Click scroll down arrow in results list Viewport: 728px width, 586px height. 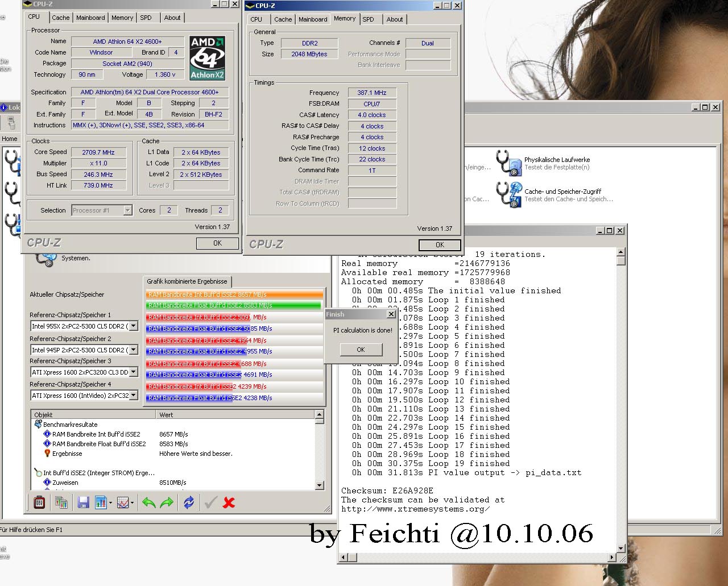coord(319,485)
